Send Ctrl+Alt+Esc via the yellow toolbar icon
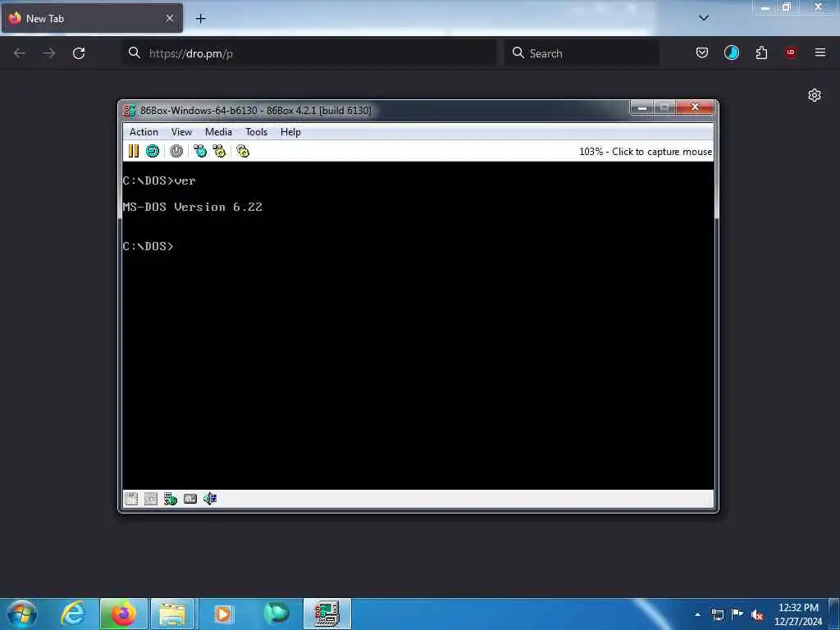Image resolution: width=840 pixels, height=630 pixels. [x=219, y=151]
